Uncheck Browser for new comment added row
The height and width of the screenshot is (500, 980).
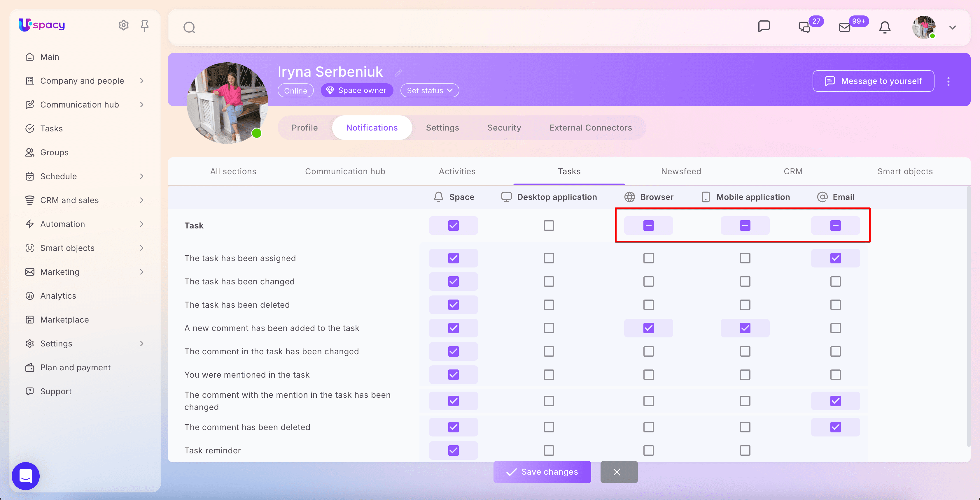click(x=649, y=328)
